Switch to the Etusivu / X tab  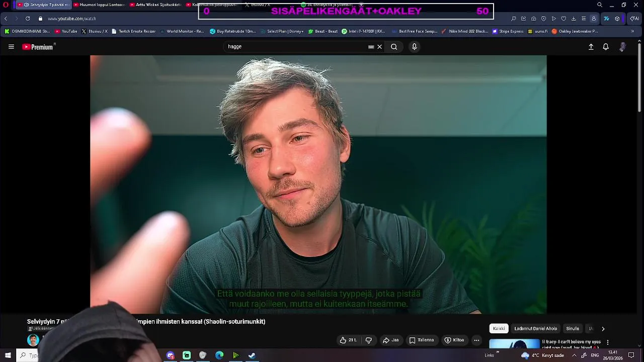coord(258,5)
